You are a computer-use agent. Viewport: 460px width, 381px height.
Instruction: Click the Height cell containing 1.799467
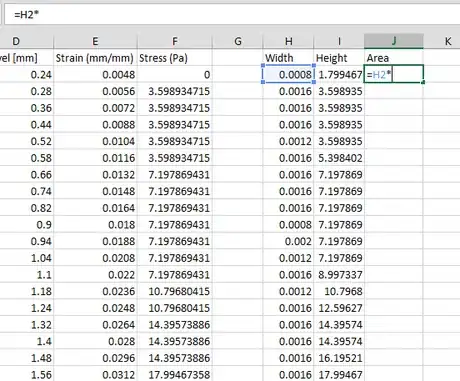pyautogui.click(x=339, y=74)
